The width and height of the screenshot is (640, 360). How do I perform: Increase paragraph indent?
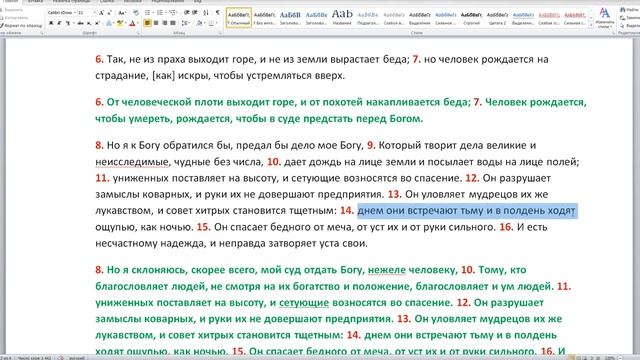point(195,13)
